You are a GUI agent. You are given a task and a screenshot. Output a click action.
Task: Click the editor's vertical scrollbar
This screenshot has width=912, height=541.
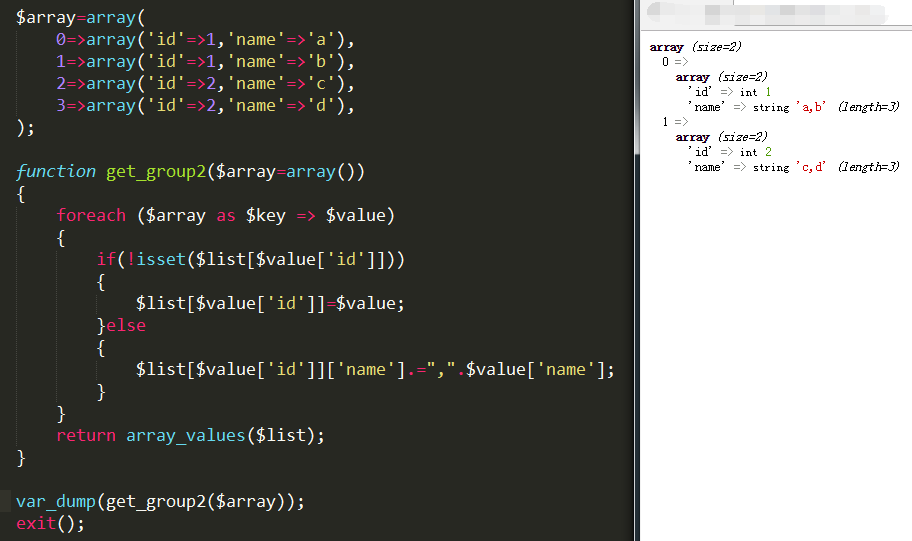click(637, 270)
